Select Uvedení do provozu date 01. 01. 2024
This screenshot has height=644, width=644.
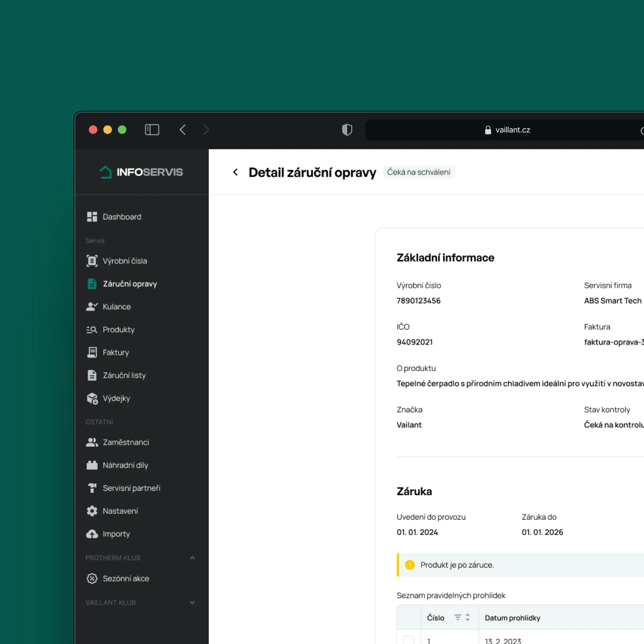coord(417,532)
